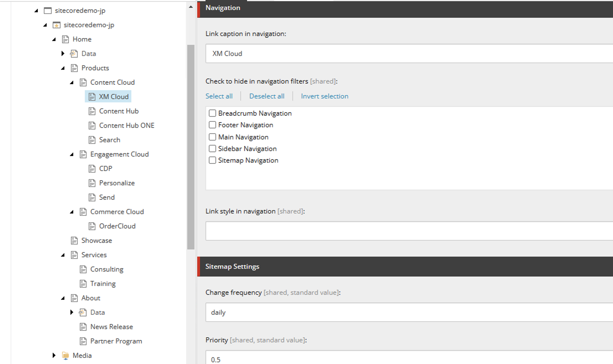The height and width of the screenshot is (364, 613).
Task: Click the Personalize page icon
Action: pos(92,183)
